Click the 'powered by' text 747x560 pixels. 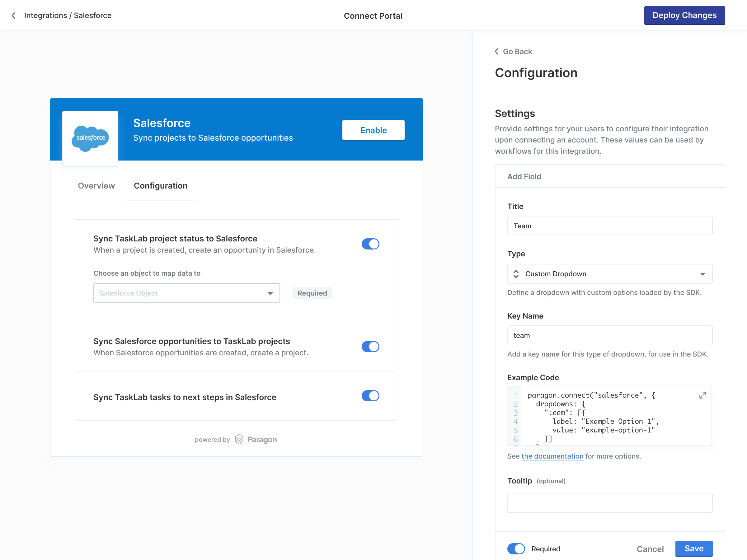(x=212, y=440)
